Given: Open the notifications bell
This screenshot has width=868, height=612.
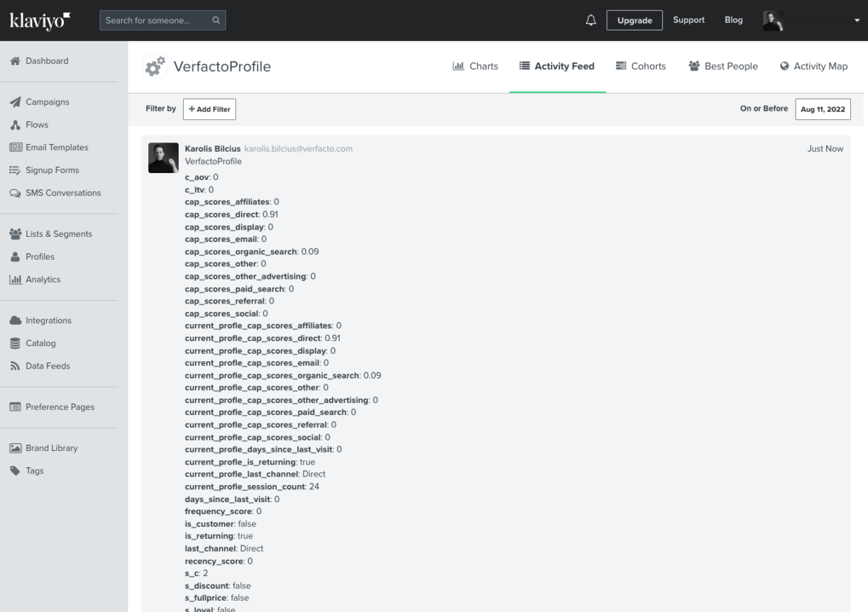Looking at the screenshot, I should pyautogui.click(x=591, y=21).
